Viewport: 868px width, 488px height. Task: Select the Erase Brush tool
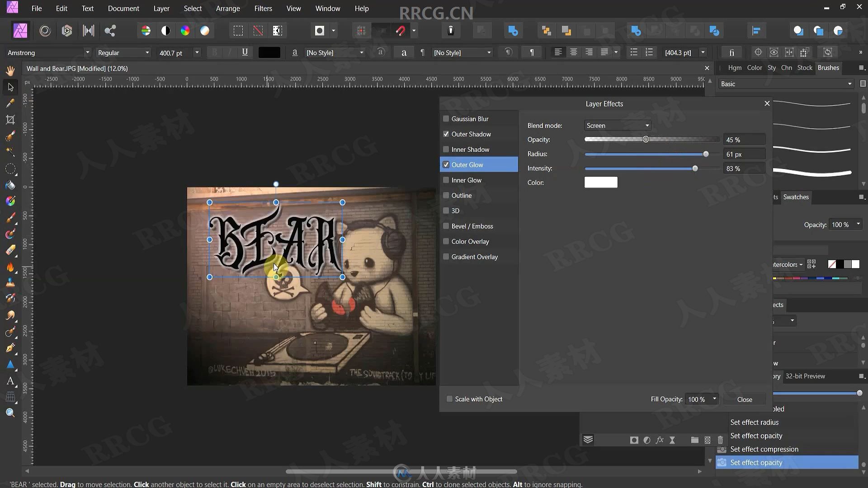point(10,250)
